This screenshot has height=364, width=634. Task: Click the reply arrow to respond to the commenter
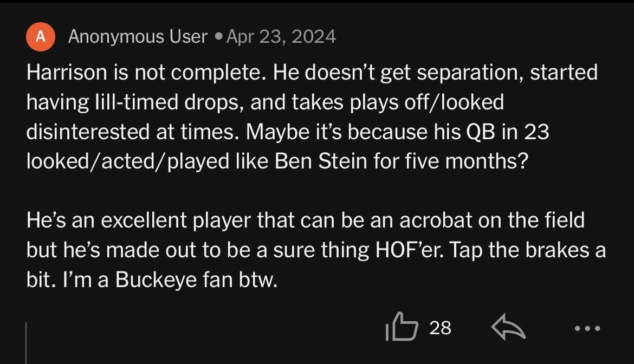pos(508,327)
